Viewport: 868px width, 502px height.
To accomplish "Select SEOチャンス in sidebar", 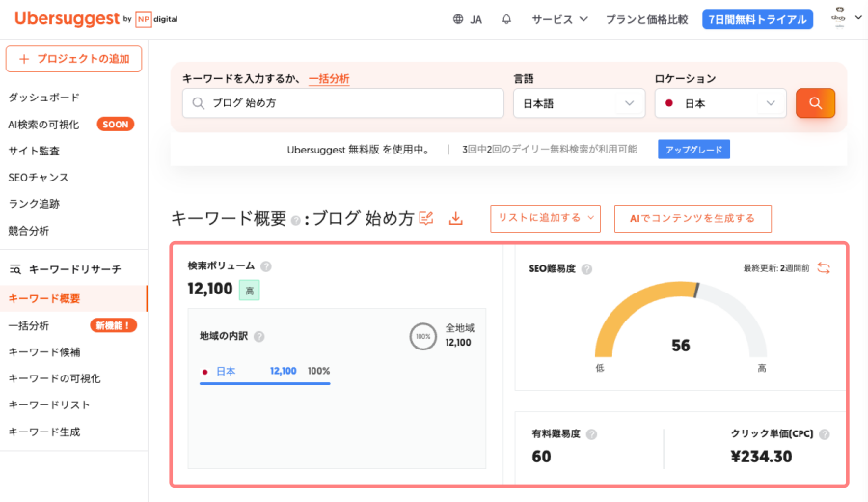I will 39,178.
